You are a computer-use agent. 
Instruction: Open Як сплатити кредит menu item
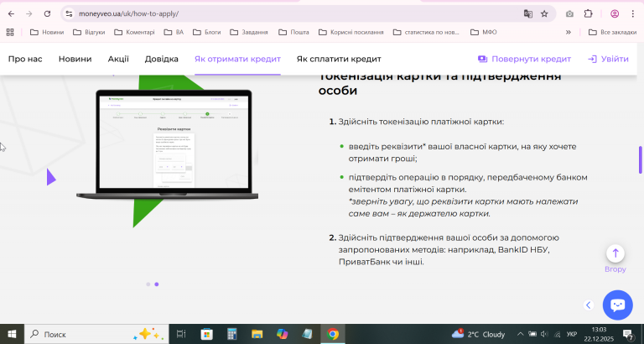click(x=339, y=60)
